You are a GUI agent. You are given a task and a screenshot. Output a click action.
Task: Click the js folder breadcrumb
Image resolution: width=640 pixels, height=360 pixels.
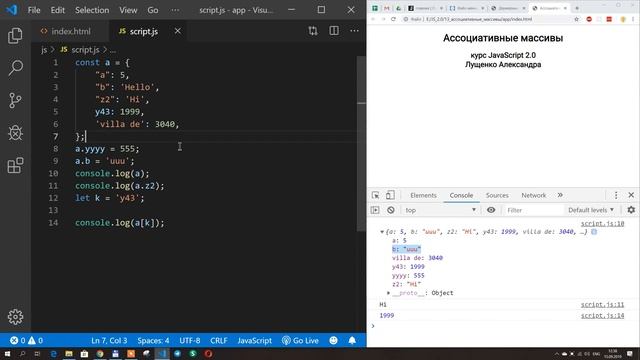click(x=44, y=50)
